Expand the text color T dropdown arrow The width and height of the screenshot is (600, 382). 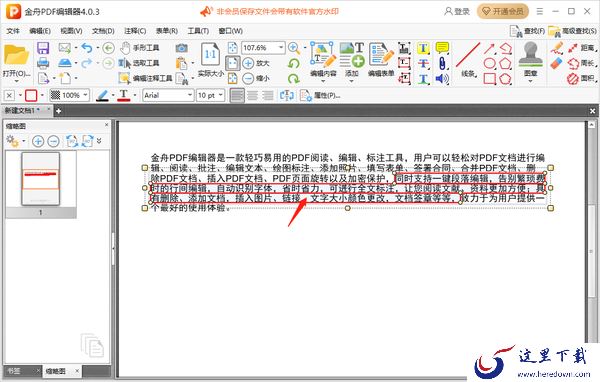click(x=135, y=95)
